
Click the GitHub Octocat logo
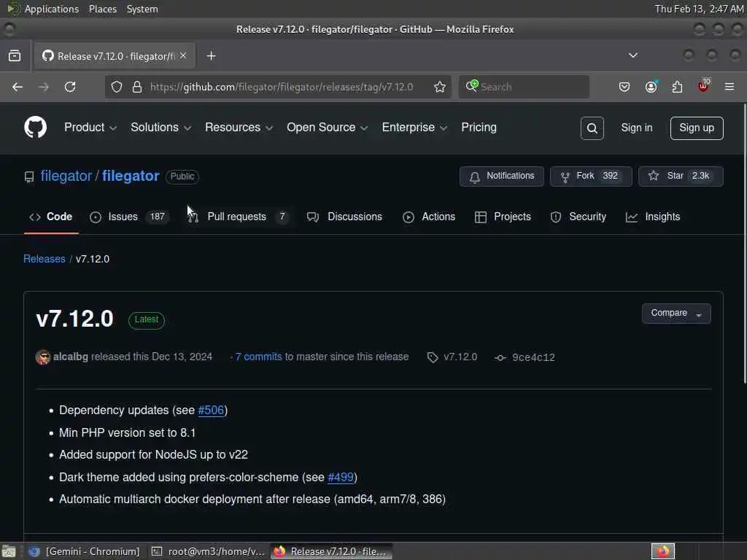click(35, 127)
